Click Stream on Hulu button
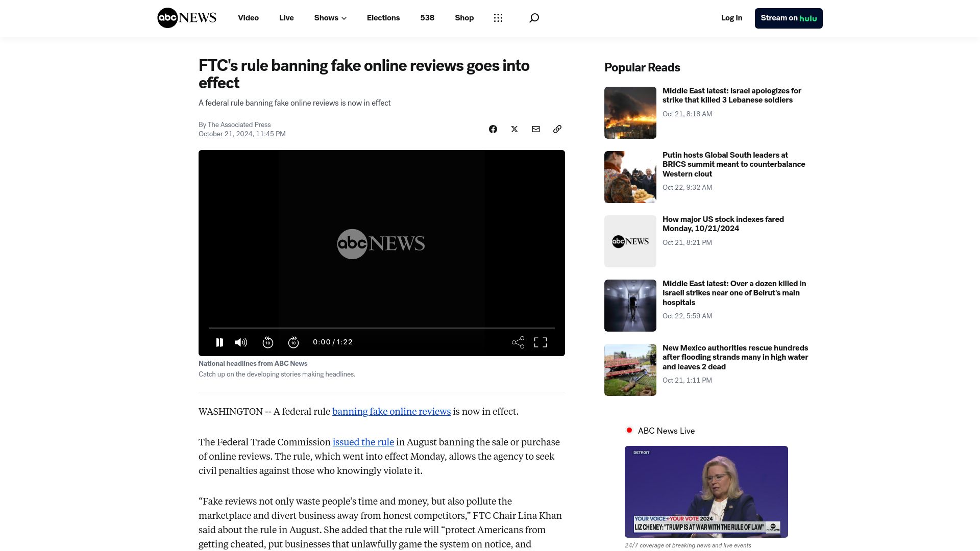 789,18
